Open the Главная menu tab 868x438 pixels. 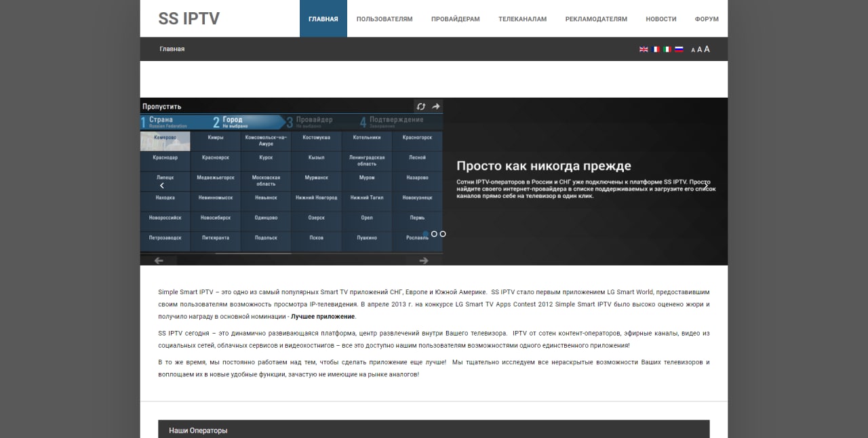(323, 19)
